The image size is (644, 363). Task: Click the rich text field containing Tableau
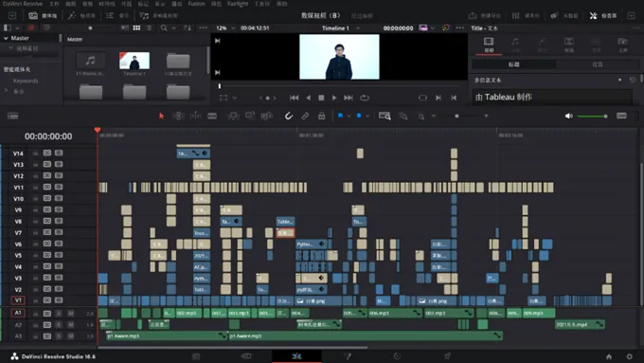(551, 97)
